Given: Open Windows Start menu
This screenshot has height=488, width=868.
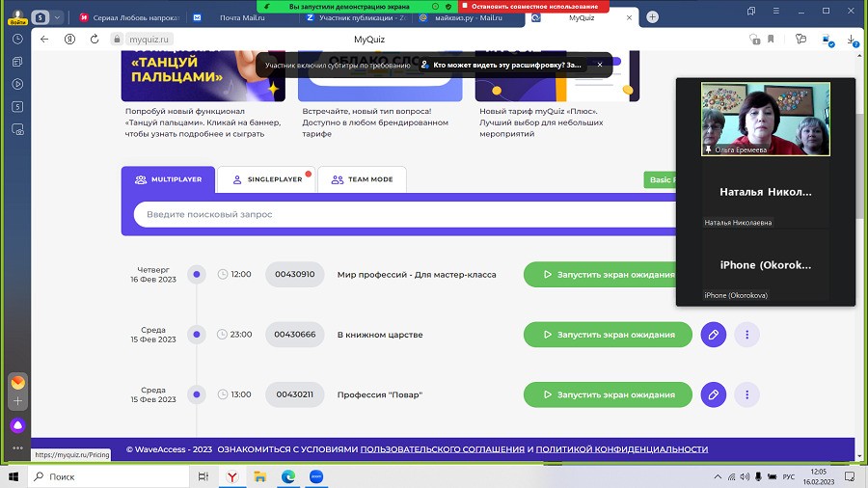Looking at the screenshot, I should tap(14, 476).
